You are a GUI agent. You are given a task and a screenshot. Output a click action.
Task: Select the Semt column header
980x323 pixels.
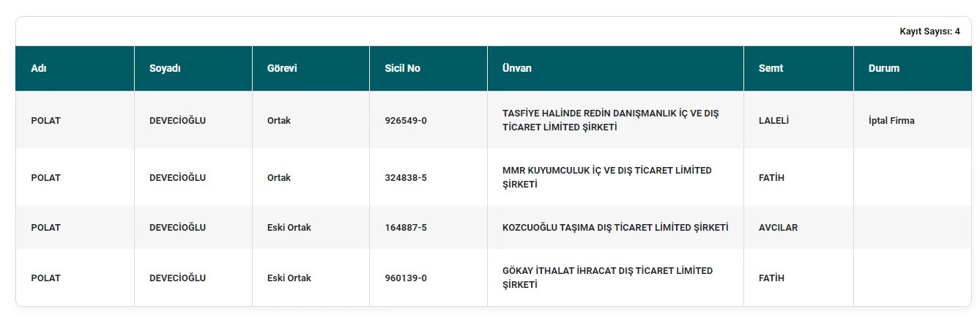click(x=771, y=68)
